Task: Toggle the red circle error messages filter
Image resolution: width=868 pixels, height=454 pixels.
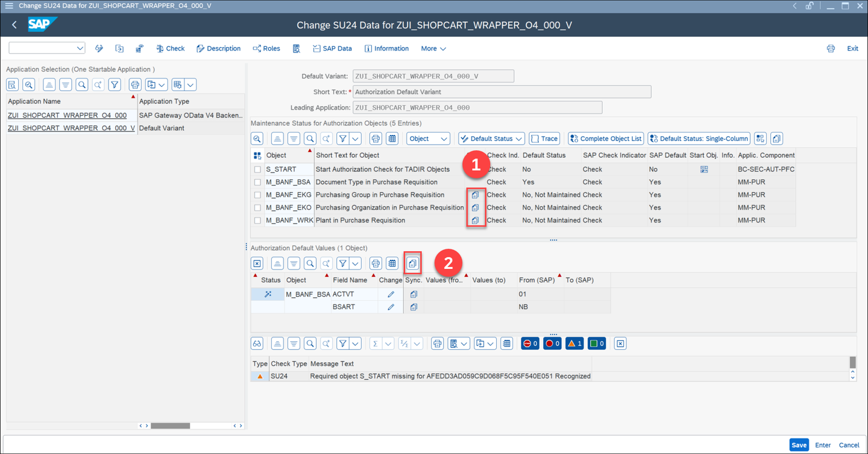Action: click(552, 344)
